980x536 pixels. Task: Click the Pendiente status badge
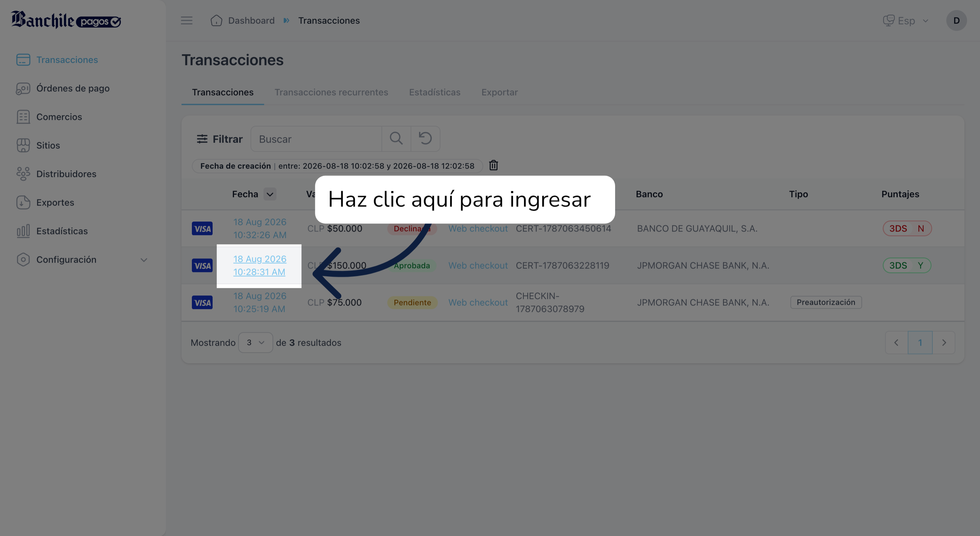413,303
